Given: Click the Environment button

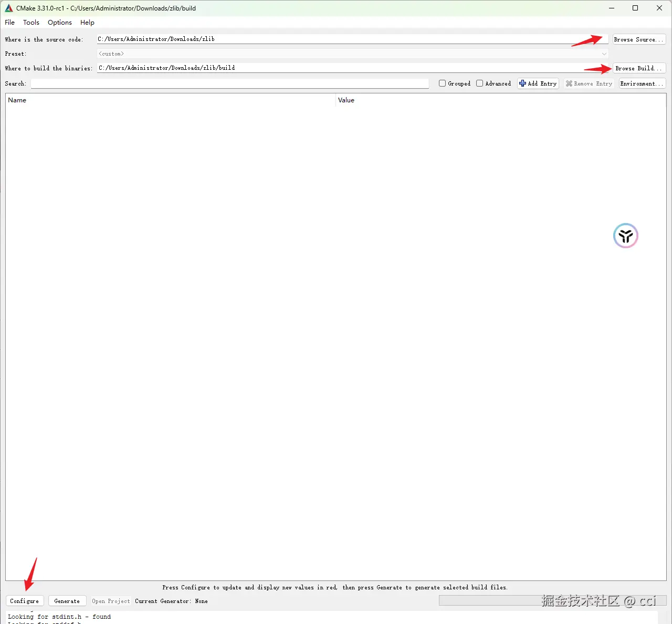Looking at the screenshot, I should point(642,83).
